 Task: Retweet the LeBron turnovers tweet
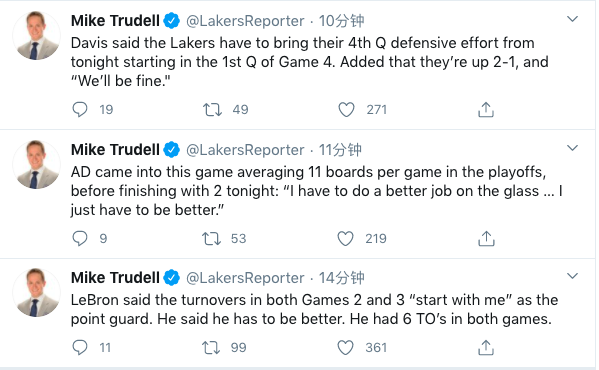[x=211, y=347]
